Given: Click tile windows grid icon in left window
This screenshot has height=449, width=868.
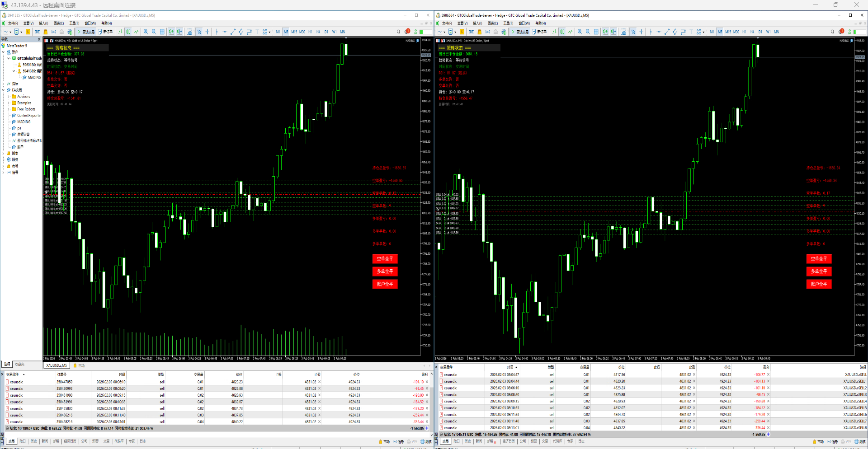Looking at the screenshot, I should [x=162, y=32].
